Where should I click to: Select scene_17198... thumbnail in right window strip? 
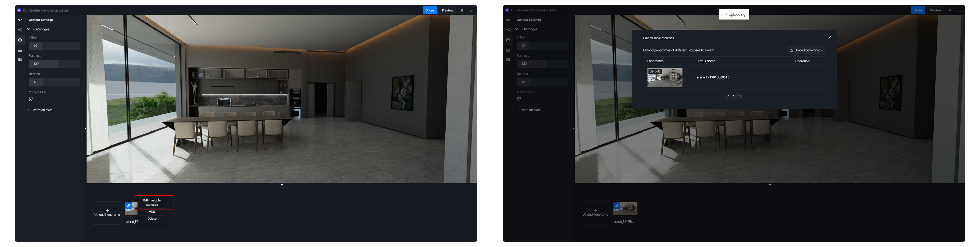coord(625,209)
